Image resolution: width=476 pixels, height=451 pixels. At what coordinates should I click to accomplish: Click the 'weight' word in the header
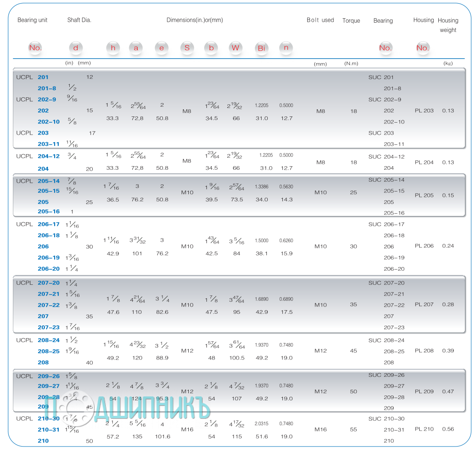(448, 30)
